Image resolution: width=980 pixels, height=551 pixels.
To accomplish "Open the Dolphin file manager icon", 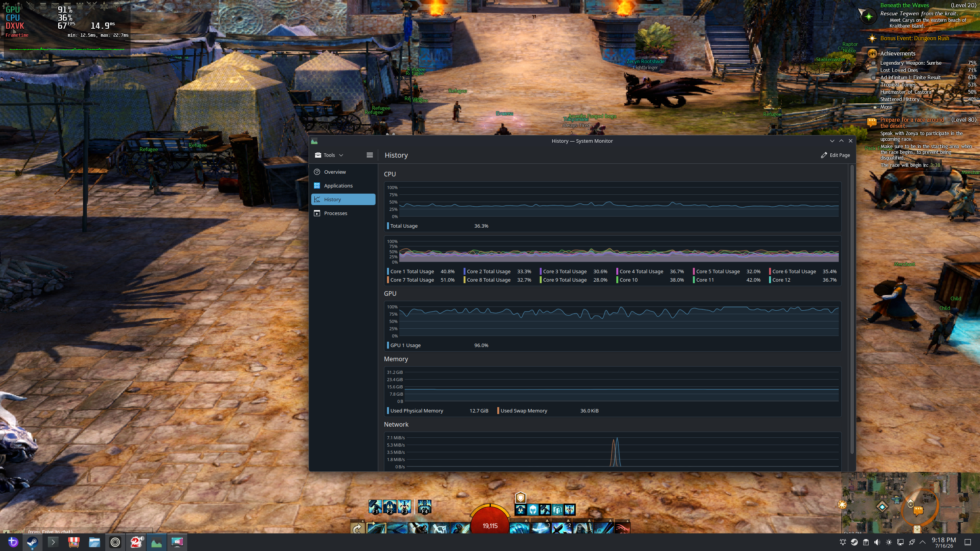I will [x=94, y=542].
